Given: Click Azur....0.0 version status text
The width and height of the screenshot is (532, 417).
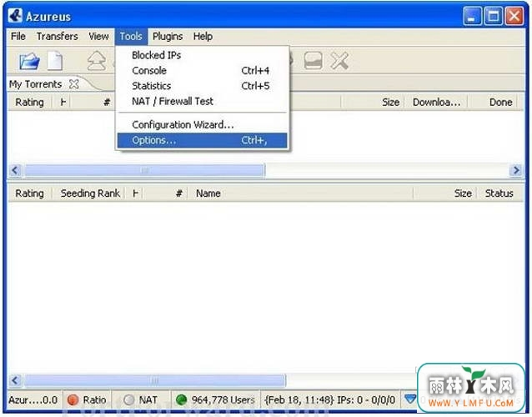Looking at the screenshot, I should click(x=33, y=400).
